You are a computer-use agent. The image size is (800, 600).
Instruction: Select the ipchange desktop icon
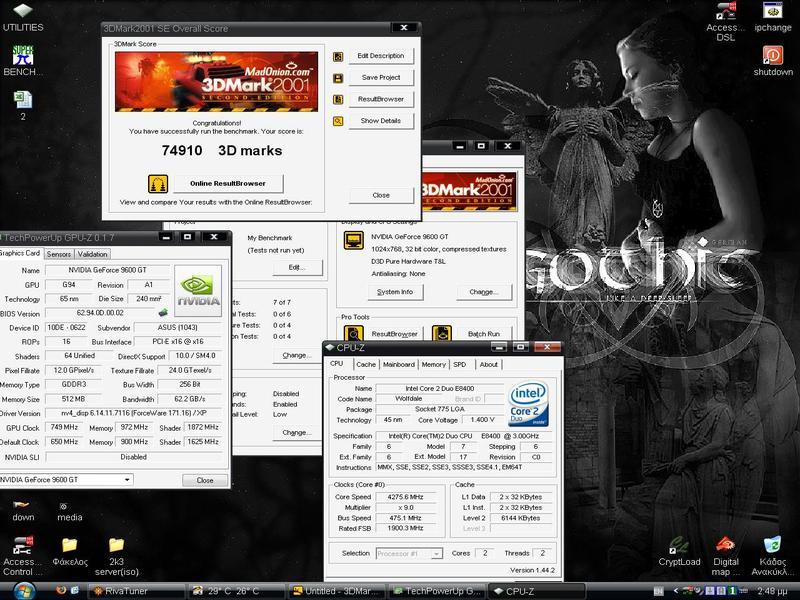tap(772, 17)
